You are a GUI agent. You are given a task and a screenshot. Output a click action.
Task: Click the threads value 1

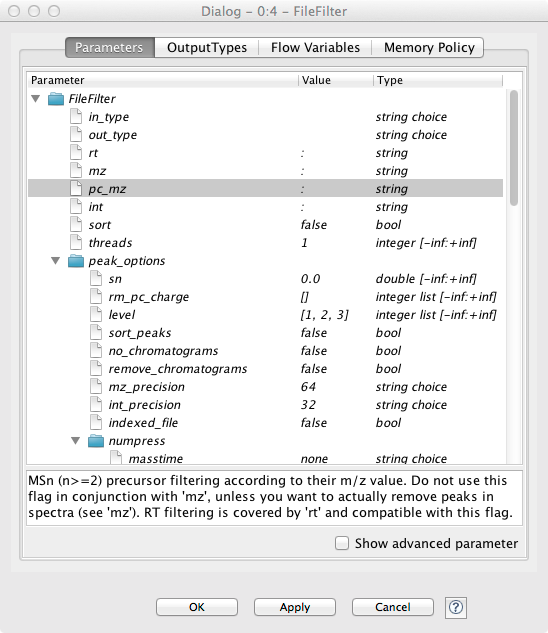304,243
